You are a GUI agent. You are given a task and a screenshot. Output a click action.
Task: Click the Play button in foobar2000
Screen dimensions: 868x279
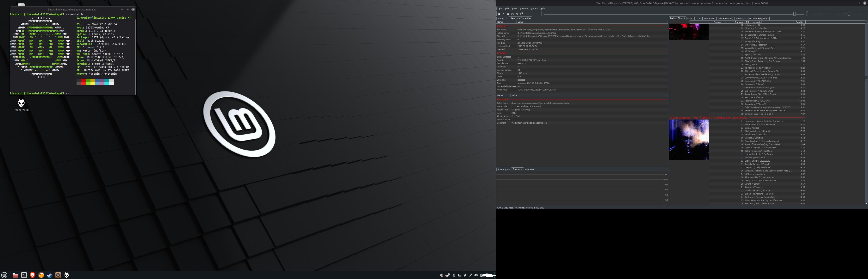503,14
